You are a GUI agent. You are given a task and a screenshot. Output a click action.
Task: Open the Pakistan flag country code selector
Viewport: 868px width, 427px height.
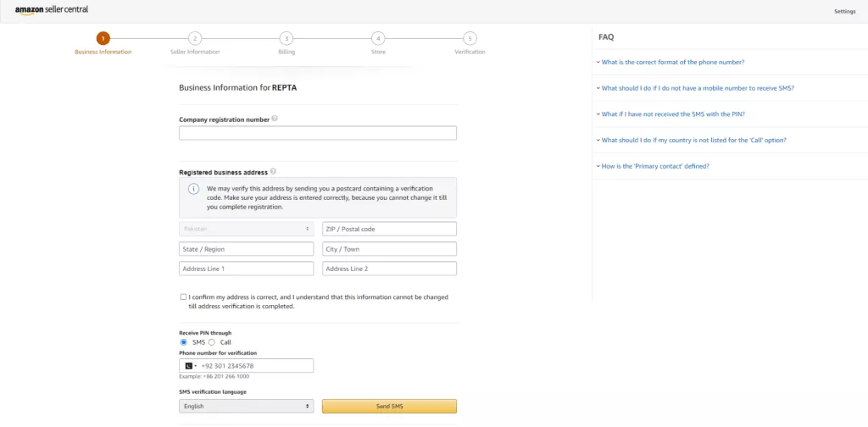tap(191, 366)
